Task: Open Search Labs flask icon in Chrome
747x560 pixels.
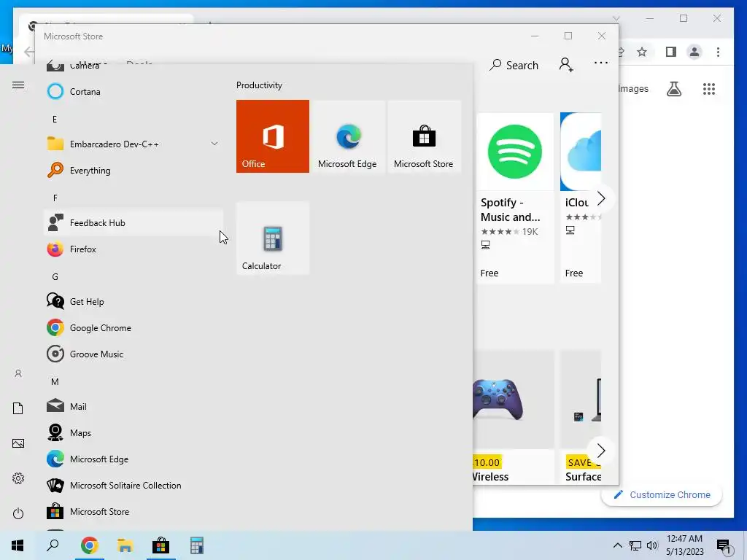Action: click(x=673, y=88)
